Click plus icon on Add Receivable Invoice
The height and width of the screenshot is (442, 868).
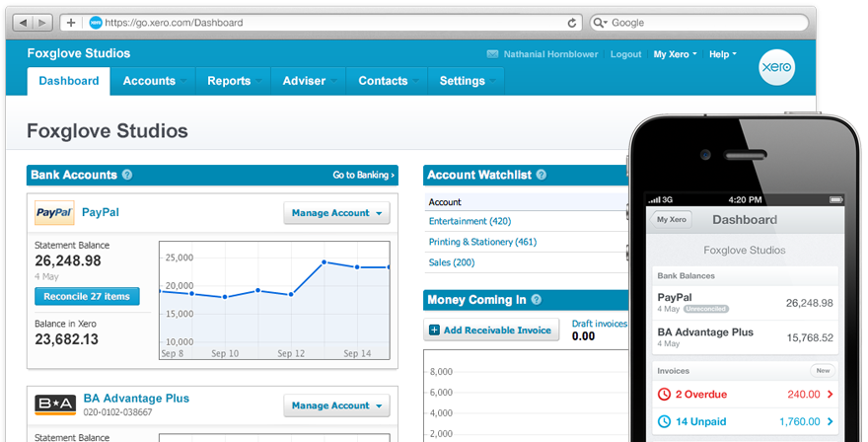click(435, 331)
